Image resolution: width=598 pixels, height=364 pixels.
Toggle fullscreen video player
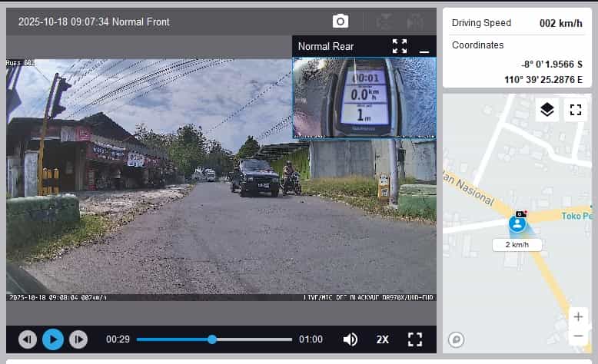(415, 339)
